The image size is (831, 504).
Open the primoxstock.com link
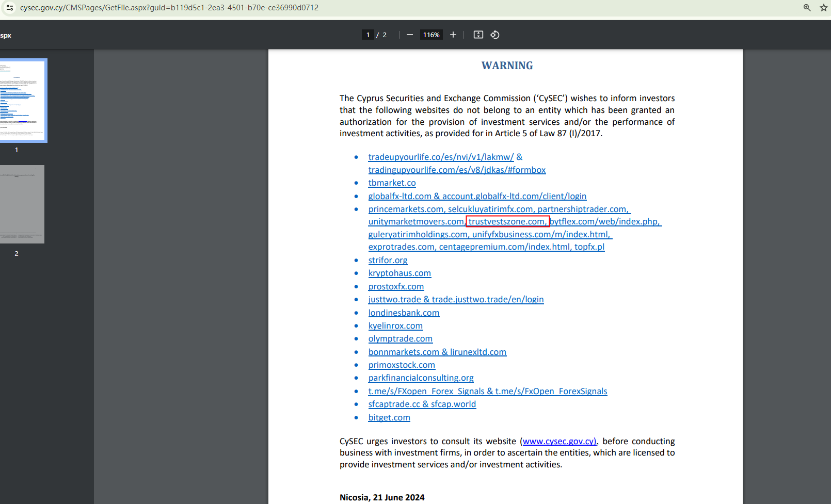coord(402,365)
